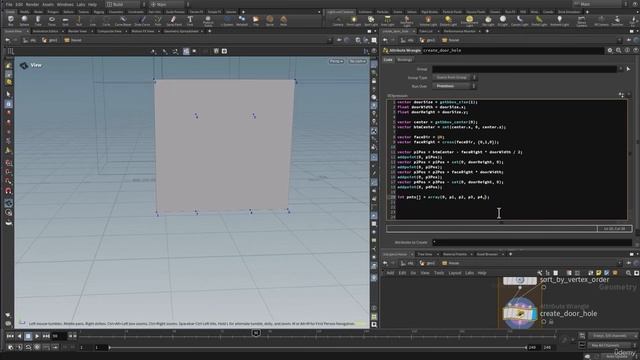Click the timeline range slider bar
640x360 pixels.
click(x=318, y=348)
